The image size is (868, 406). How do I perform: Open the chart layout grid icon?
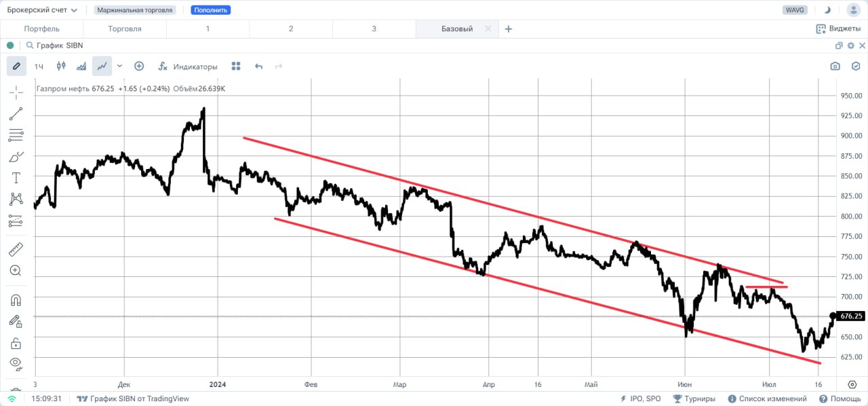236,67
